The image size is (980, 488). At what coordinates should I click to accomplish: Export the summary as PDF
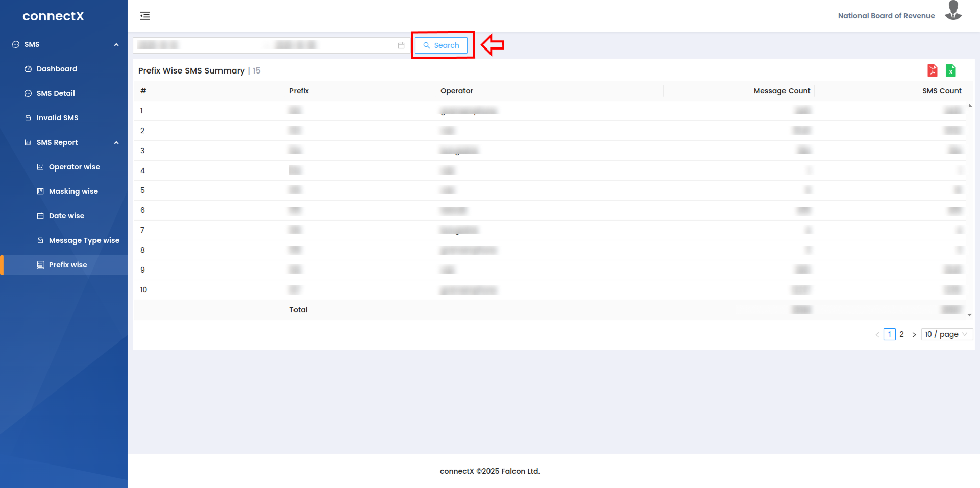932,70
